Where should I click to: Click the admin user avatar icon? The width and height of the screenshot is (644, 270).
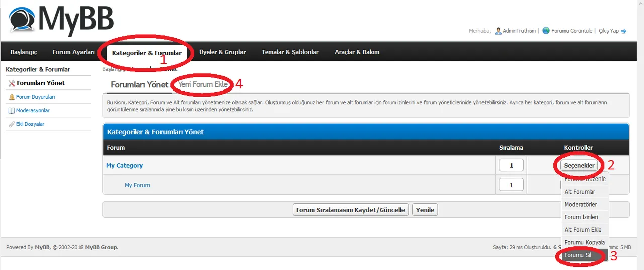(498, 31)
